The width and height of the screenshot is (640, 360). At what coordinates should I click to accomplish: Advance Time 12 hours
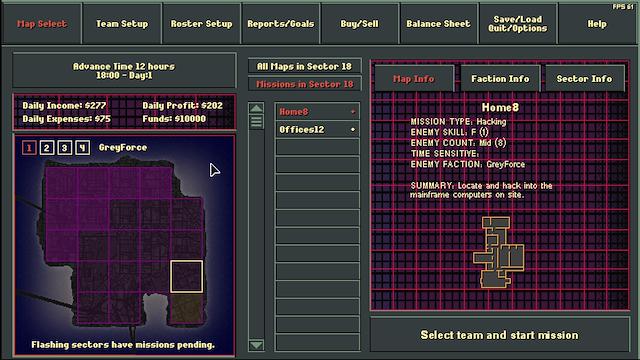(124, 70)
